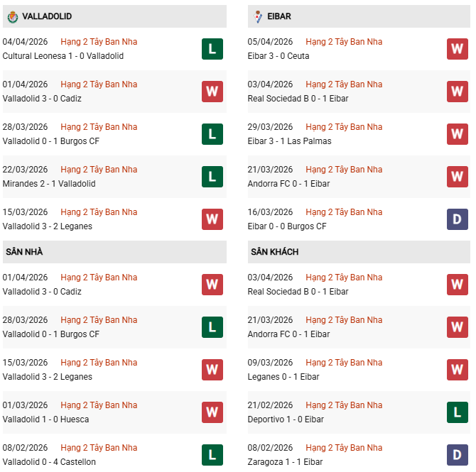The height and width of the screenshot is (472, 476).
Task: Click the Valladolid club crest icon
Action: [12, 16]
